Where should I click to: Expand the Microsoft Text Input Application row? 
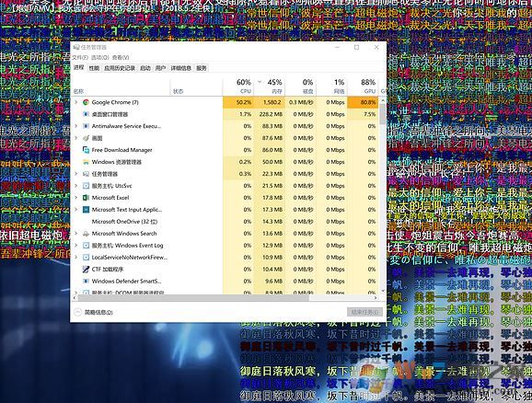tap(76, 210)
